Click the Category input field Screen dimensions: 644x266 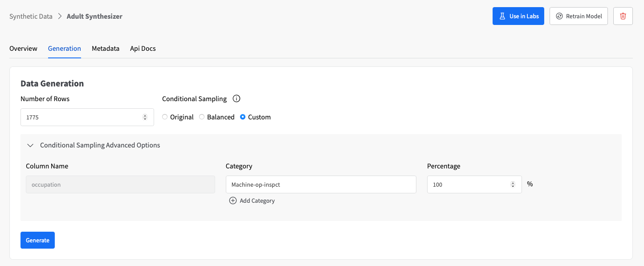point(321,184)
